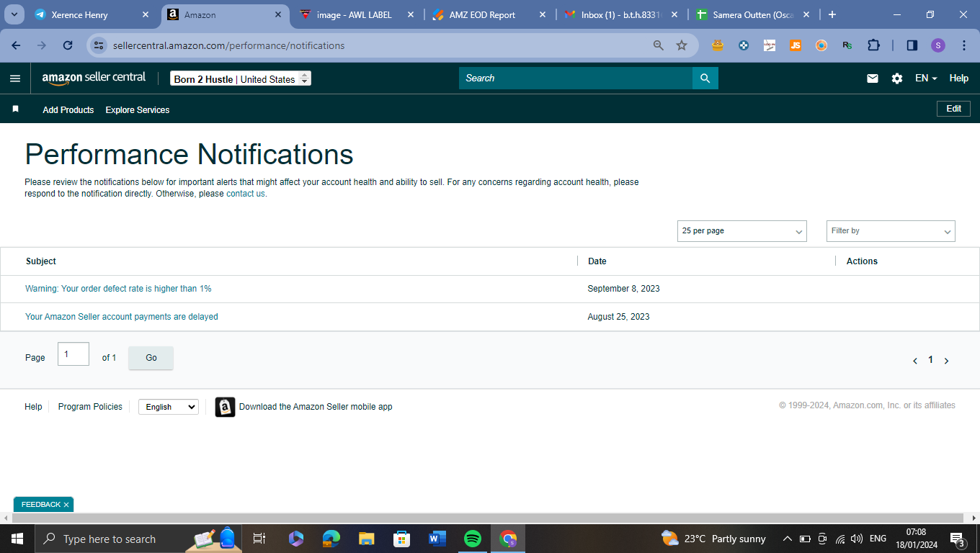Click the contact us link

point(246,194)
